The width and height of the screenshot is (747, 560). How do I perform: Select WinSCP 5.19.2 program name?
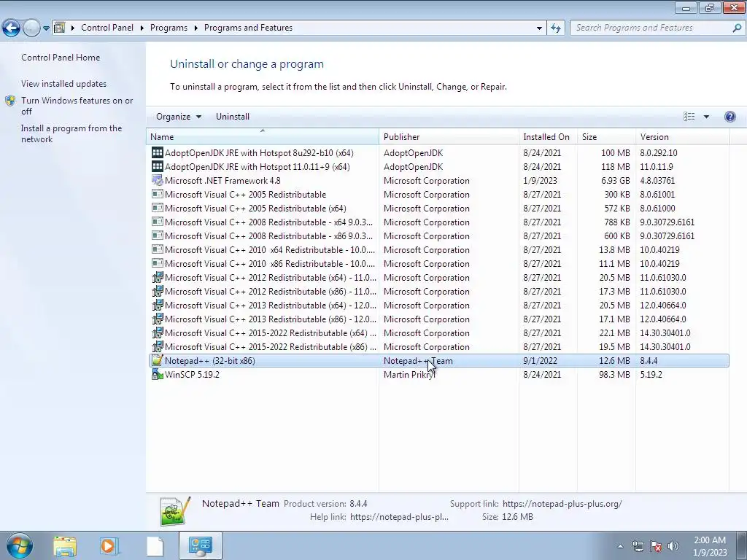click(x=192, y=375)
